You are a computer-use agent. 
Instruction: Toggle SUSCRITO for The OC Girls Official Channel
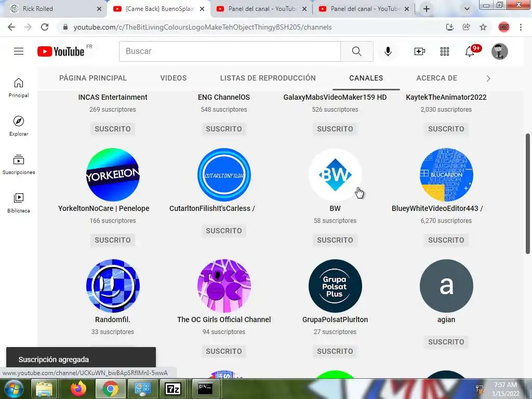click(224, 352)
